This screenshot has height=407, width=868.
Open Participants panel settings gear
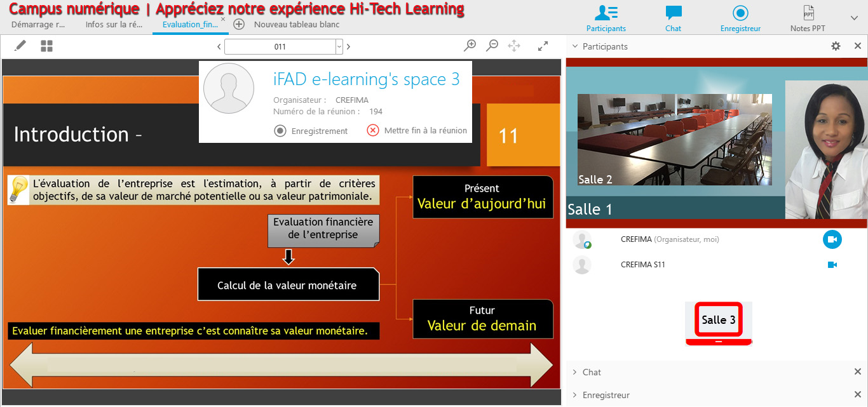(x=836, y=46)
